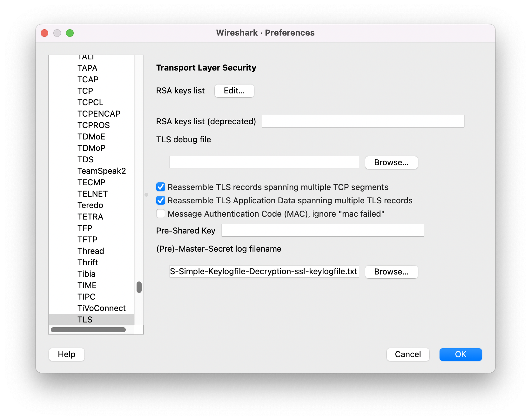Select Teredo in the list
The image size is (531, 420).
point(91,205)
